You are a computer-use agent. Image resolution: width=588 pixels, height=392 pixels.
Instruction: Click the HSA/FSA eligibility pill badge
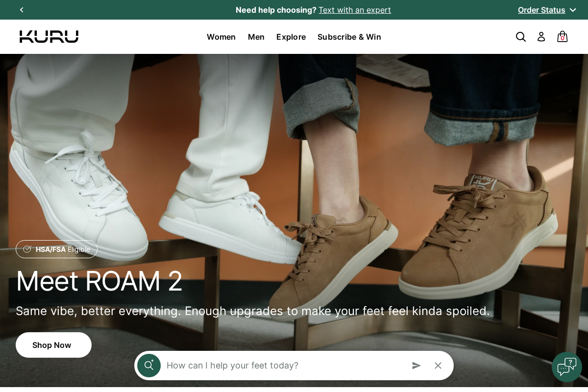(56, 249)
